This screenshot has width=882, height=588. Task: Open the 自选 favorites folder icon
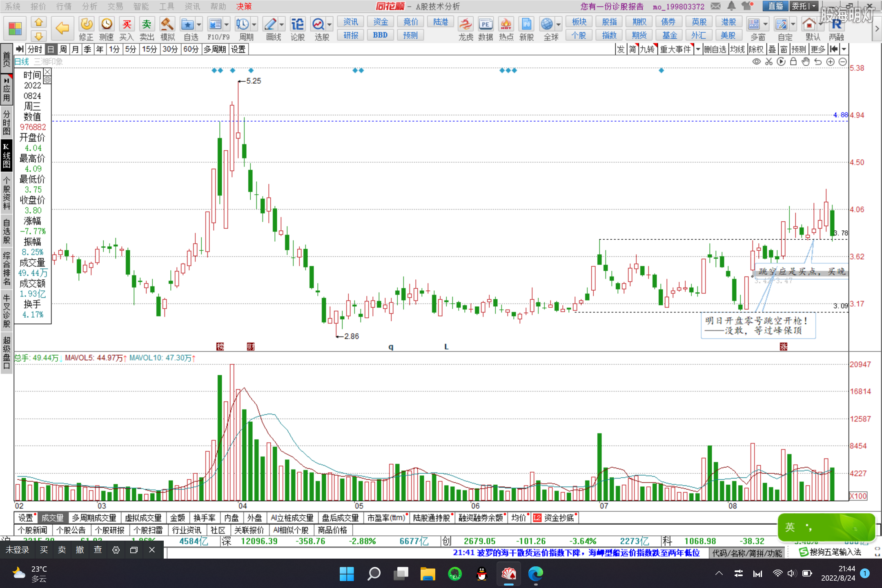188,24
